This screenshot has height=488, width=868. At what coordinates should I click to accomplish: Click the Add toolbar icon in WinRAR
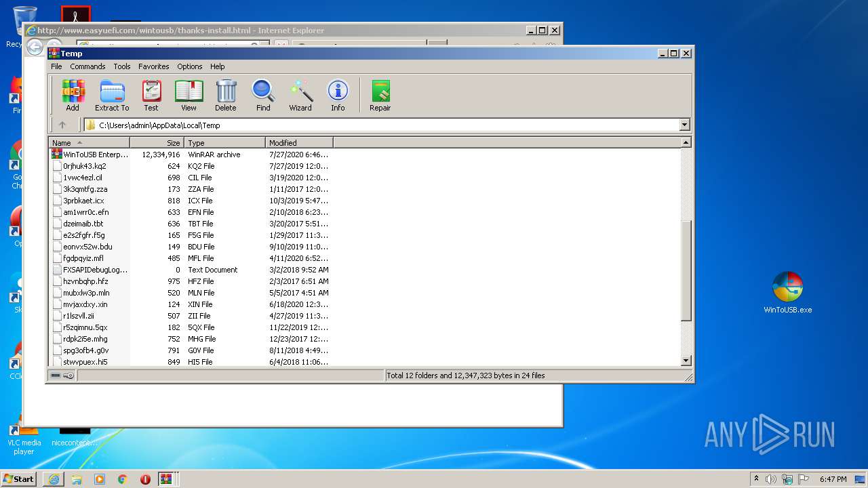coord(73,95)
